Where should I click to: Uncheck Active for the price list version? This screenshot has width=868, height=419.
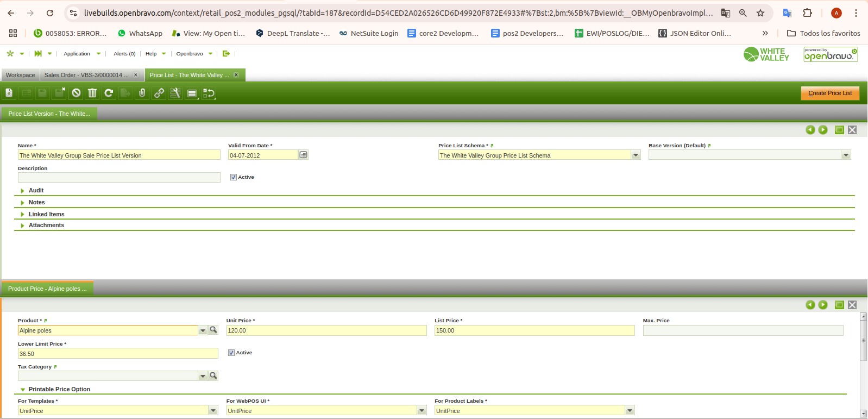234,177
